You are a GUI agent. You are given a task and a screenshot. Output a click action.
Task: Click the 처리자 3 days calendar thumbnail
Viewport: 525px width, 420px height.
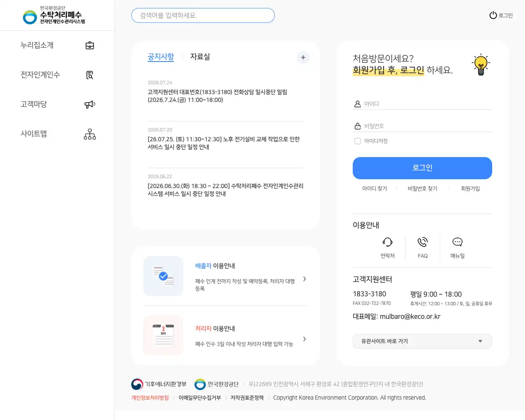[x=163, y=336]
